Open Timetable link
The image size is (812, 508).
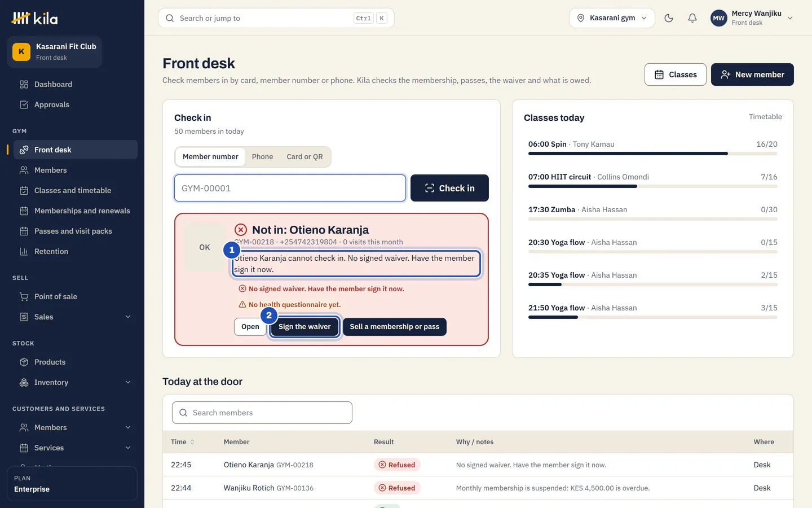(765, 117)
